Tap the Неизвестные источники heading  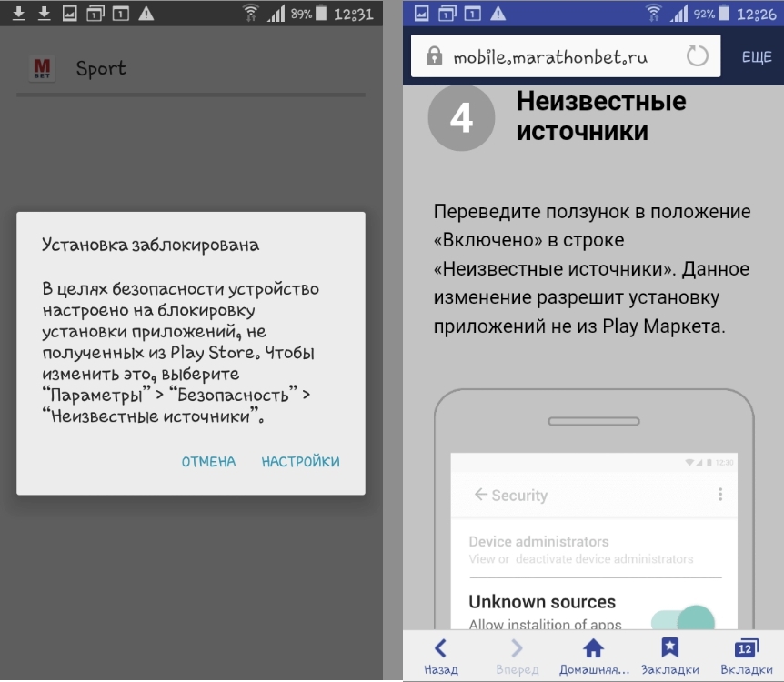point(601,116)
